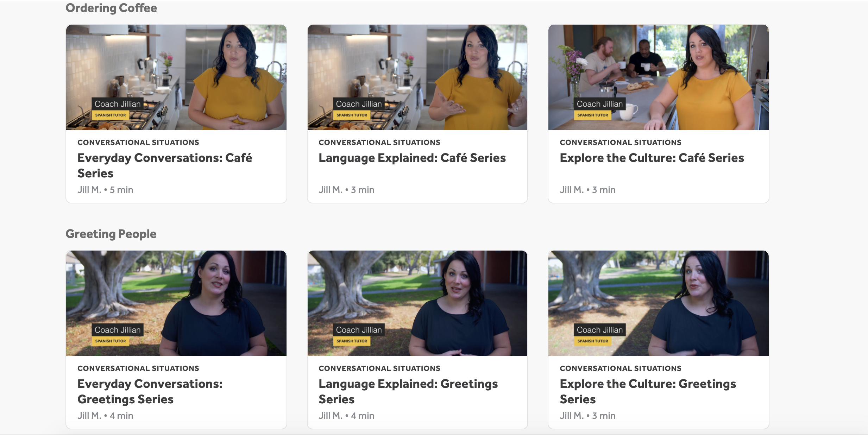Click 'Jill M. • 3 min' under Language Explained Café
The height and width of the screenshot is (435, 868).
click(x=346, y=190)
